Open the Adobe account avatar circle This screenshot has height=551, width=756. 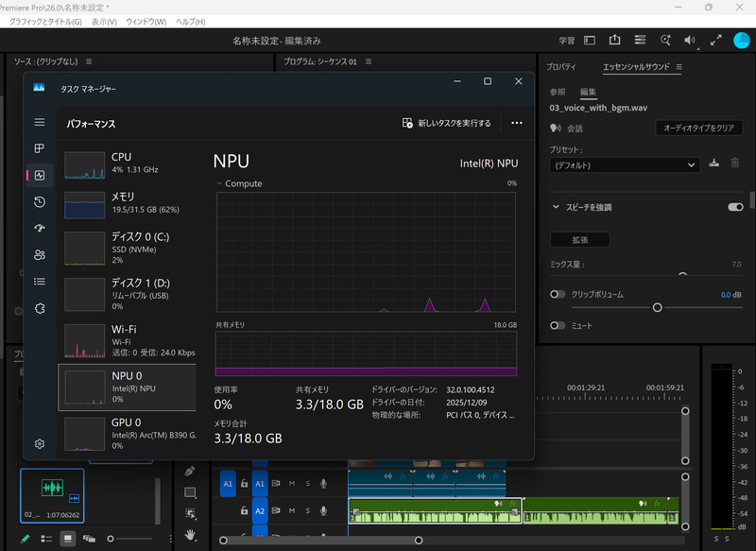click(742, 41)
